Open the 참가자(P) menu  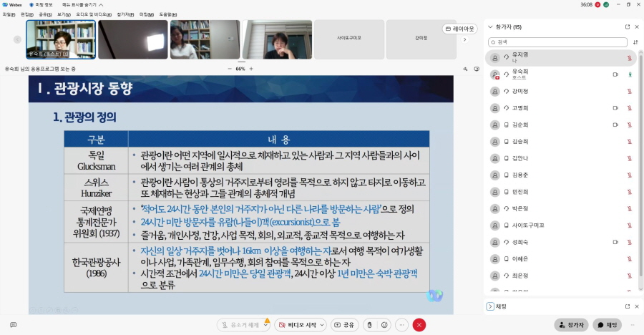[125, 14]
